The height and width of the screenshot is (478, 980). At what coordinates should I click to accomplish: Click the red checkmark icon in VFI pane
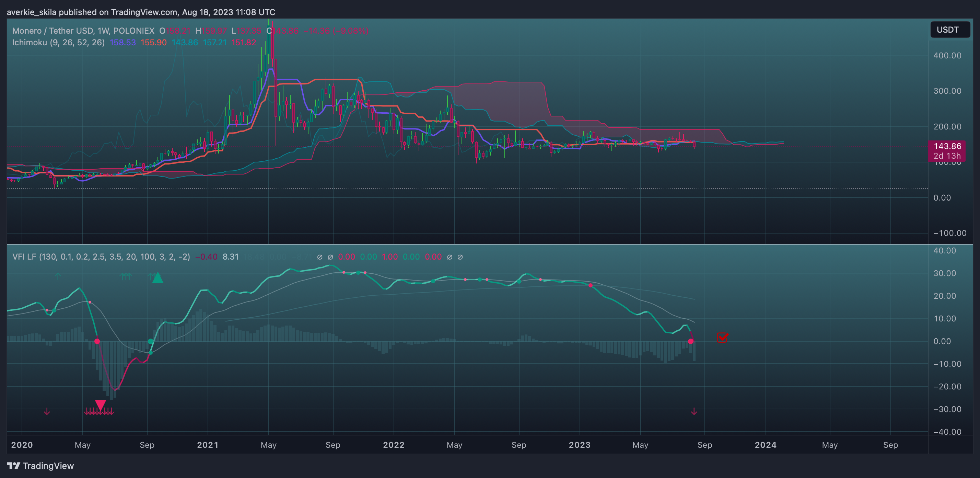(x=722, y=337)
